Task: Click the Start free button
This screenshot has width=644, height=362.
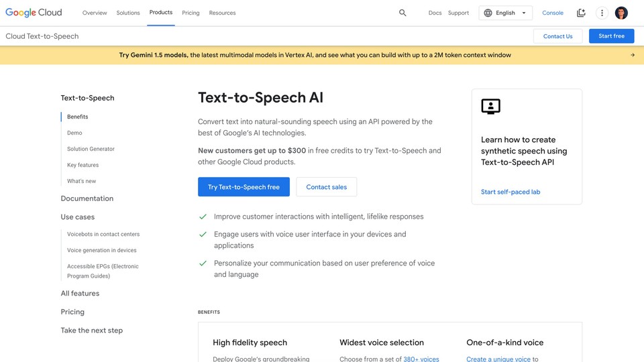Action: tap(612, 36)
